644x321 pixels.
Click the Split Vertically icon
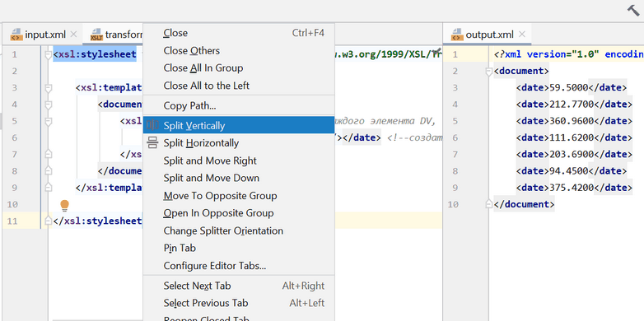point(153,125)
